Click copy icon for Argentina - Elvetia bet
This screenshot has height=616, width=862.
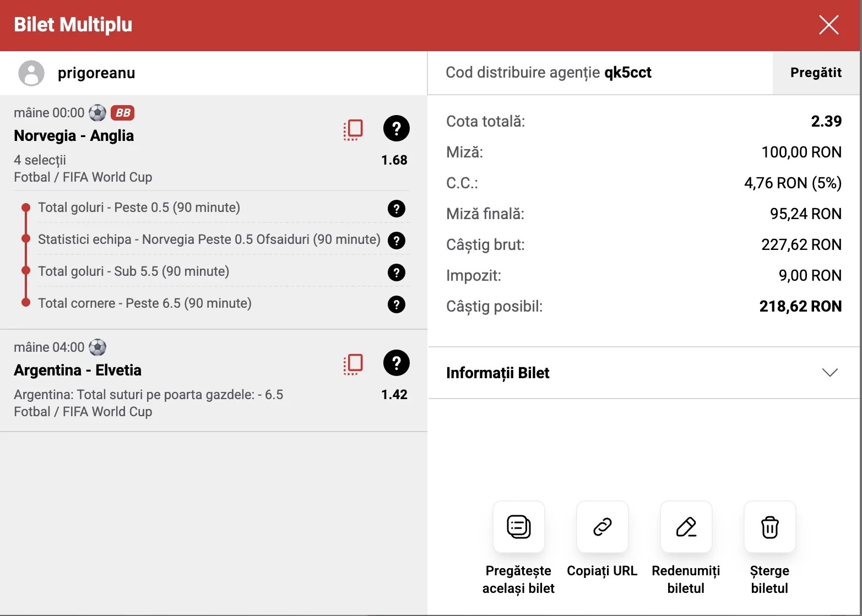coord(353,364)
